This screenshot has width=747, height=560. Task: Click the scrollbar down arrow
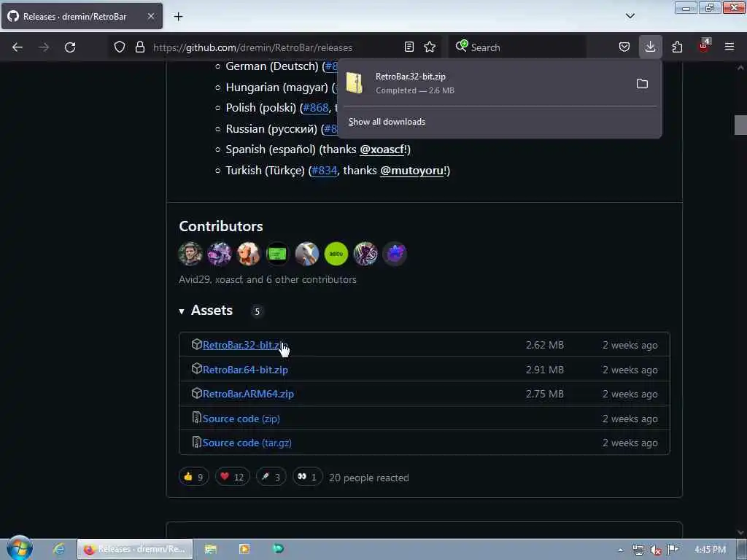(x=741, y=532)
